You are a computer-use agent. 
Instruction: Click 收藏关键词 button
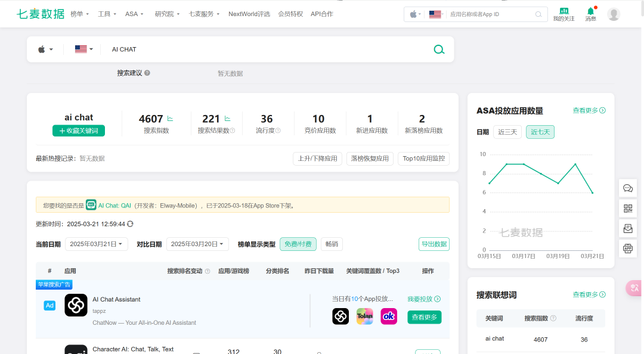(79, 131)
